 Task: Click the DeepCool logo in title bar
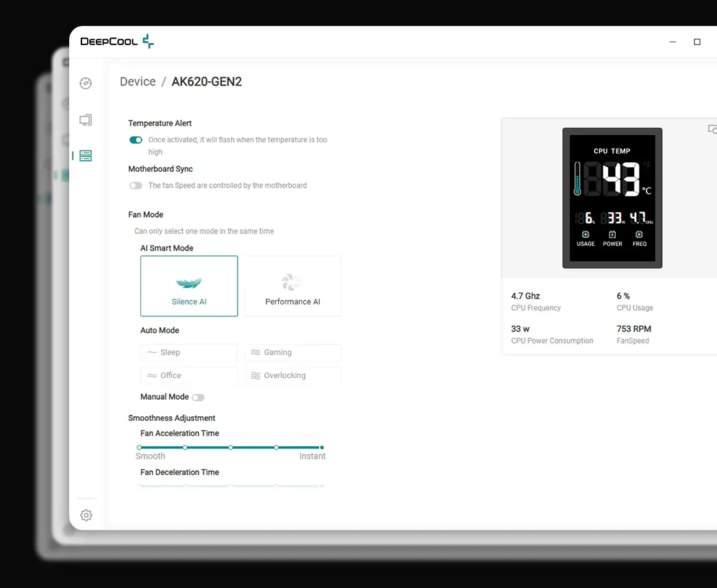point(117,41)
